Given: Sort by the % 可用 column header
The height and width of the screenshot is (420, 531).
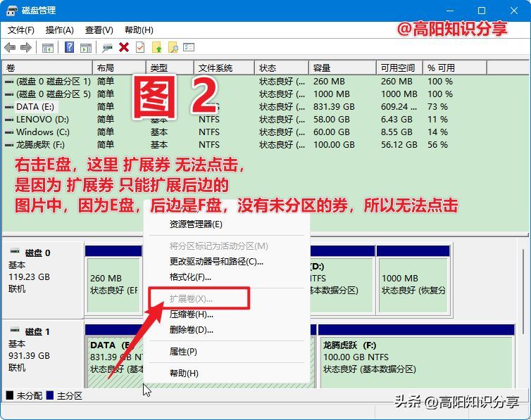Looking at the screenshot, I should pyautogui.click(x=455, y=68).
